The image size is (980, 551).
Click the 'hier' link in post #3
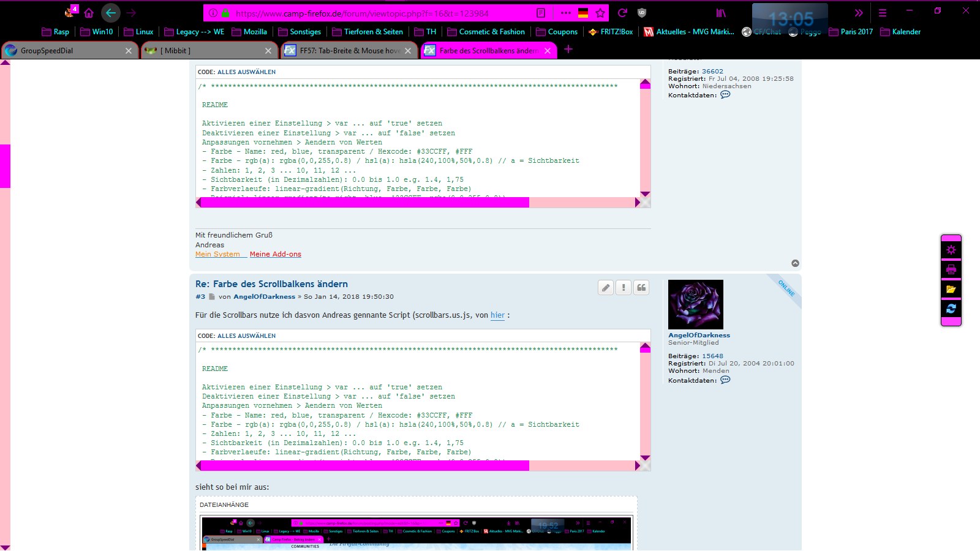pos(497,315)
